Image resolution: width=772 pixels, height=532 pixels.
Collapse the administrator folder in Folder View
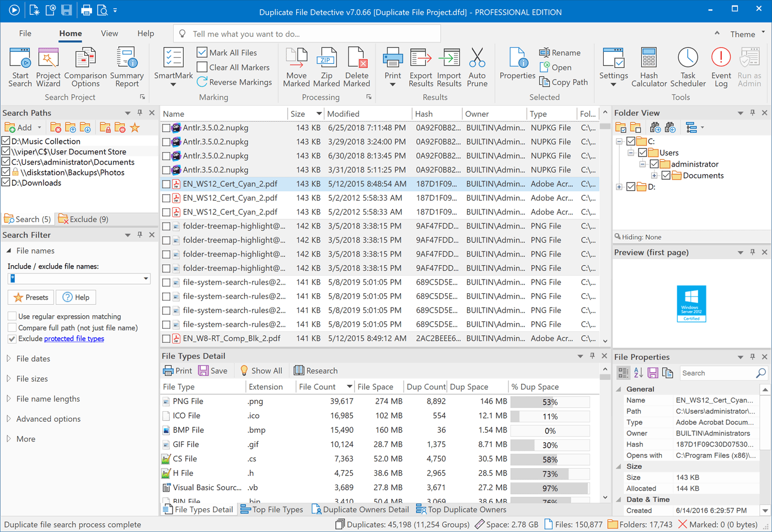pos(642,164)
